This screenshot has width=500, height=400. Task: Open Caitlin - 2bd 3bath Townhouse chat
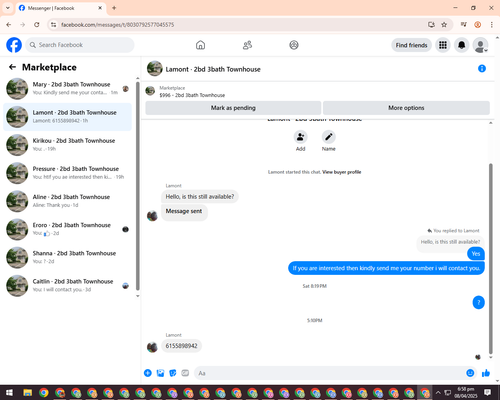click(x=67, y=285)
